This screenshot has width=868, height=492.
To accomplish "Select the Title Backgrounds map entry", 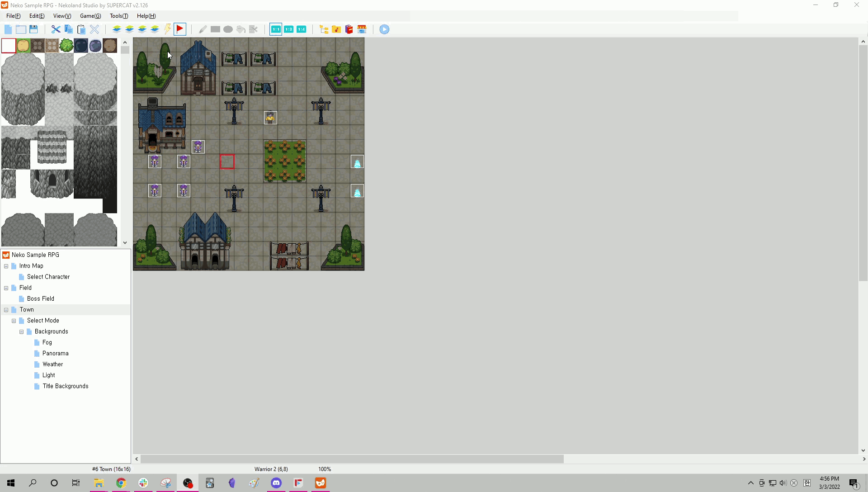I will 66,386.
